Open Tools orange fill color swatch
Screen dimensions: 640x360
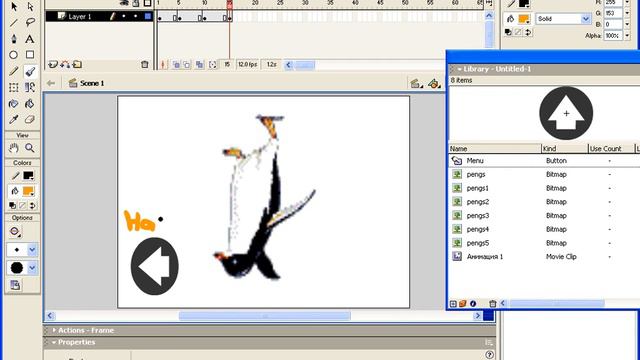pyautogui.click(x=28, y=191)
